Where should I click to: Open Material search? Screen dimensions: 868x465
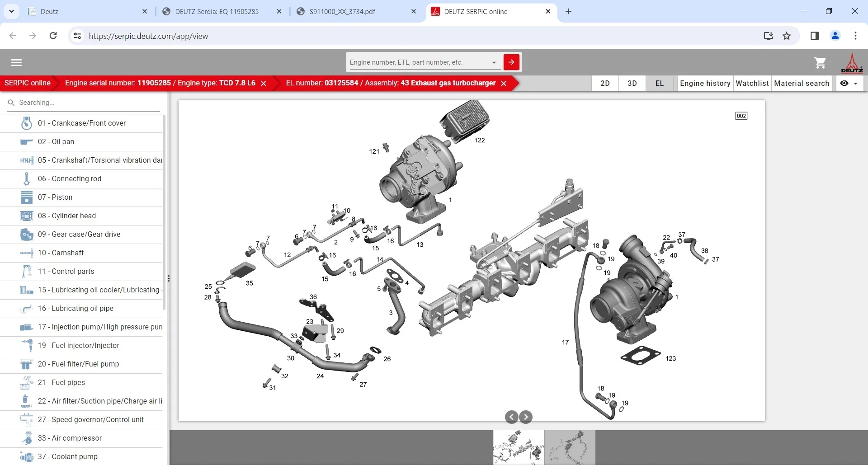coord(802,83)
